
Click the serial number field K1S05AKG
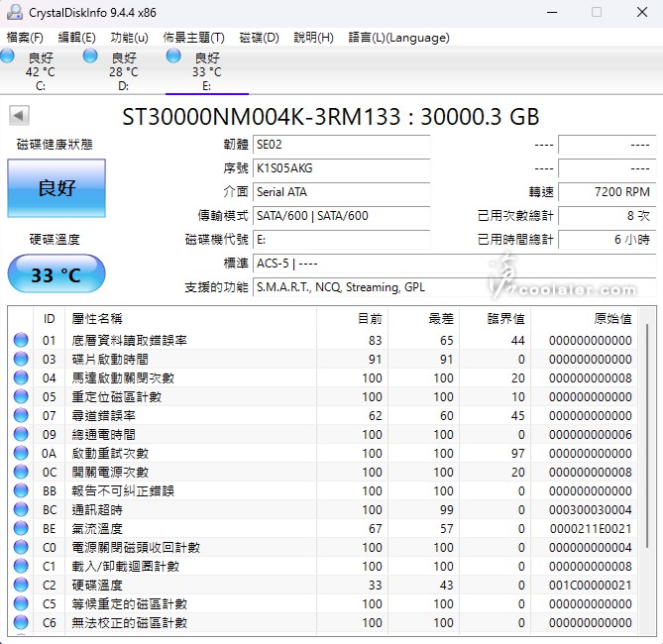pyautogui.click(x=342, y=168)
